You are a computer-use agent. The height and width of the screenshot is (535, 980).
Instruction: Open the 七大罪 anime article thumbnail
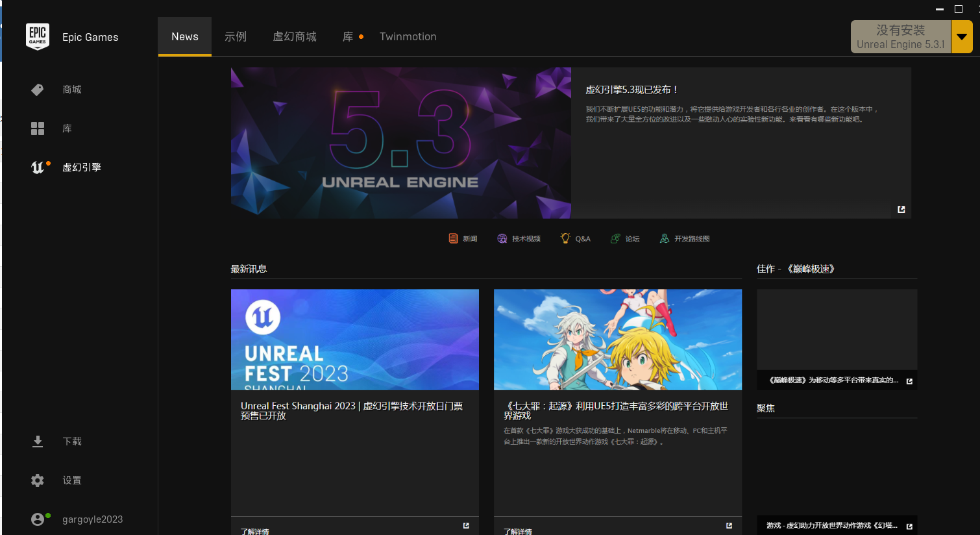coord(617,340)
